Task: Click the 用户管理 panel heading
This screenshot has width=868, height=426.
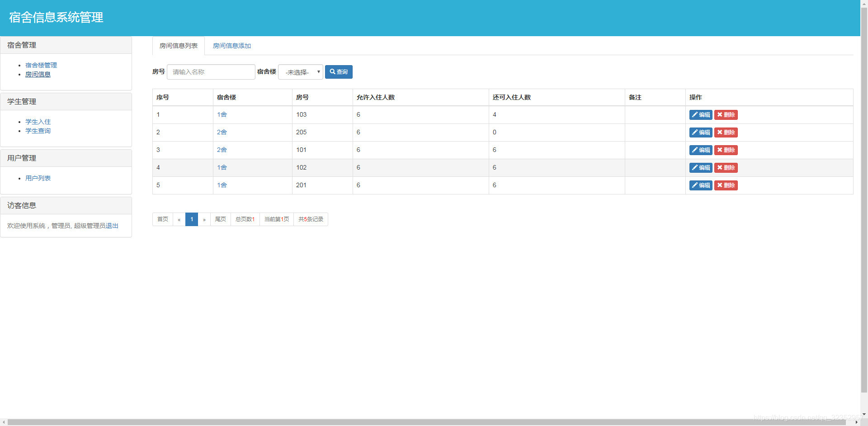Action: [x=66, y=158]
